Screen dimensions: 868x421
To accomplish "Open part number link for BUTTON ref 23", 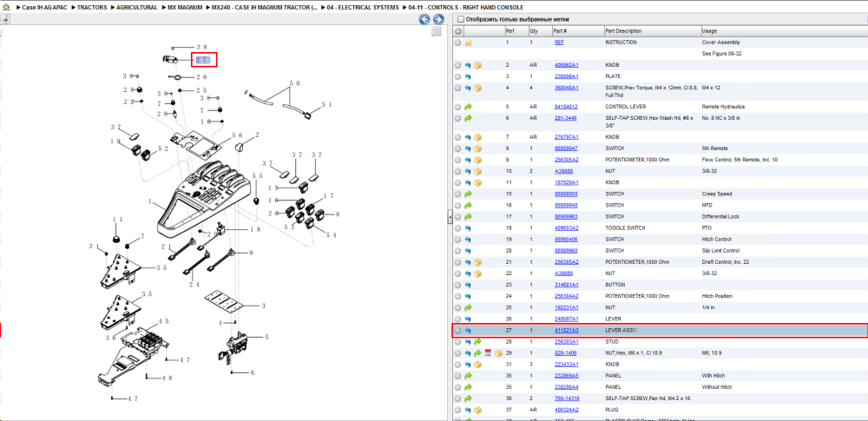I will [566, 285].
